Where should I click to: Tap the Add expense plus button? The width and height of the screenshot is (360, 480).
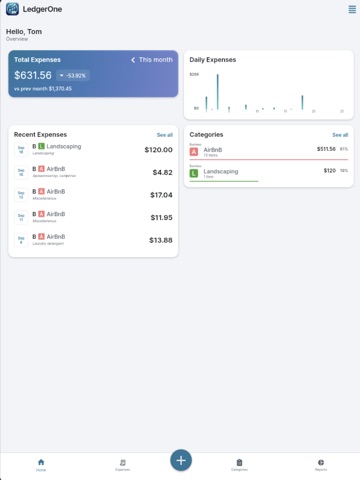[181, 460]
